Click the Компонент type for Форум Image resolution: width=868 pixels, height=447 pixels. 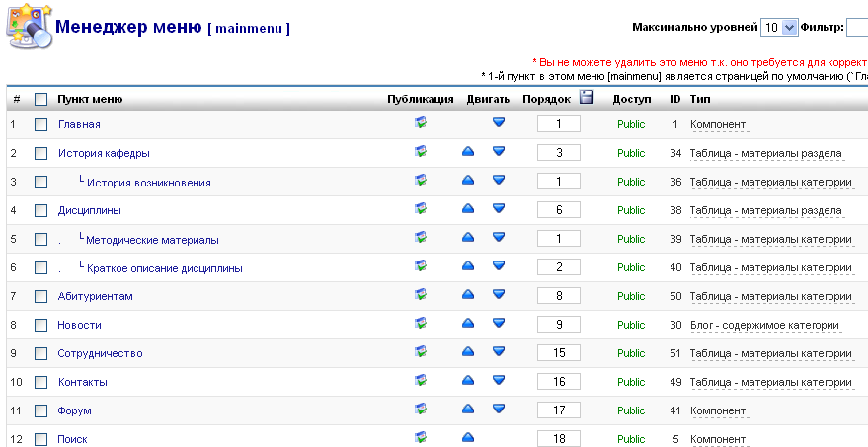click(x=718, y=410)
